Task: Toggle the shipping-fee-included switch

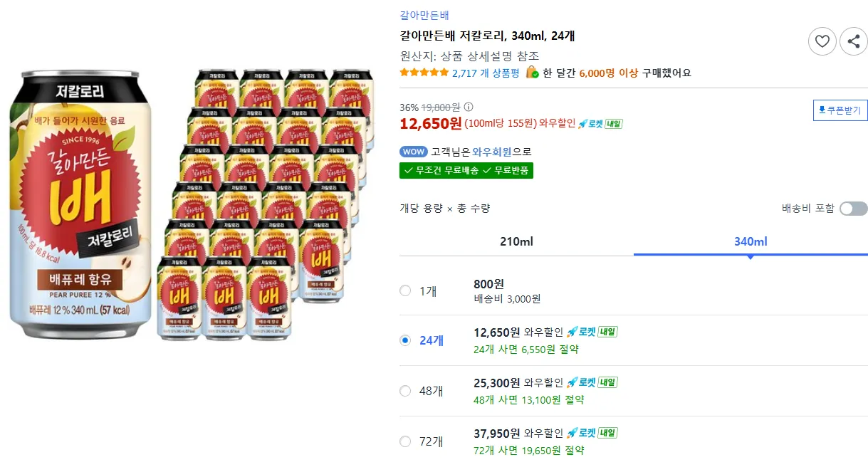Action: [853, 209]
